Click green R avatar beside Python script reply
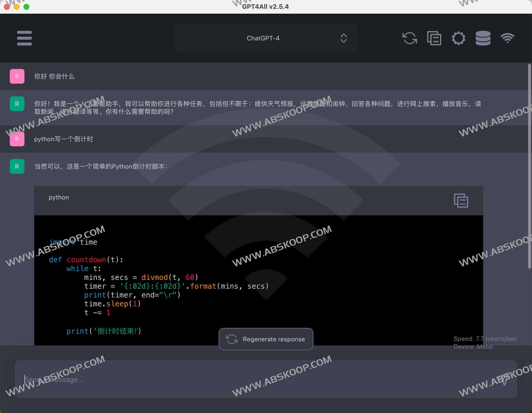 (17, 166)
